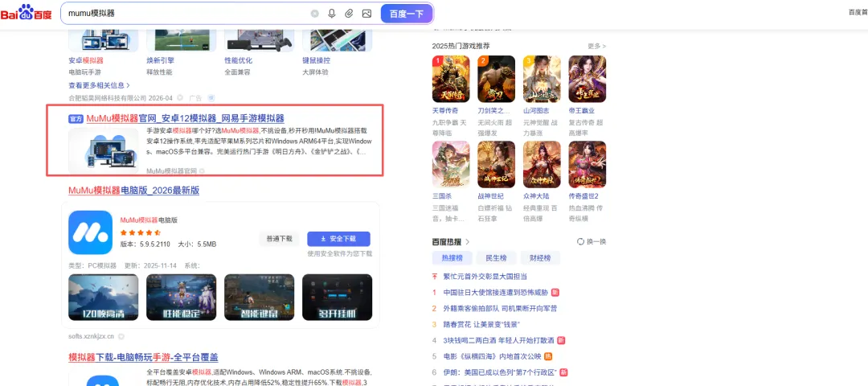Open the 百度热搜 heading arrow
The height and width of the screenshot is (386, 868).
(467, 241)
